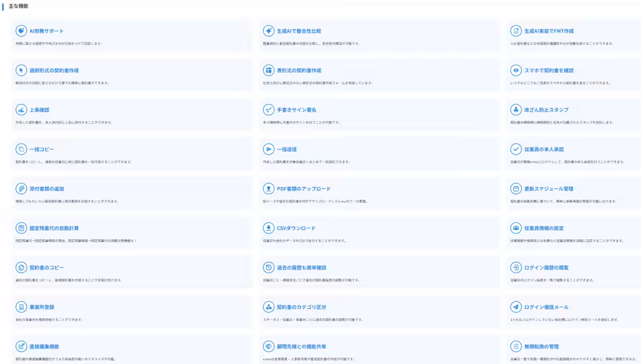Open the 一括コピー feature title
The image size is (641, 364).
point(42,149)
